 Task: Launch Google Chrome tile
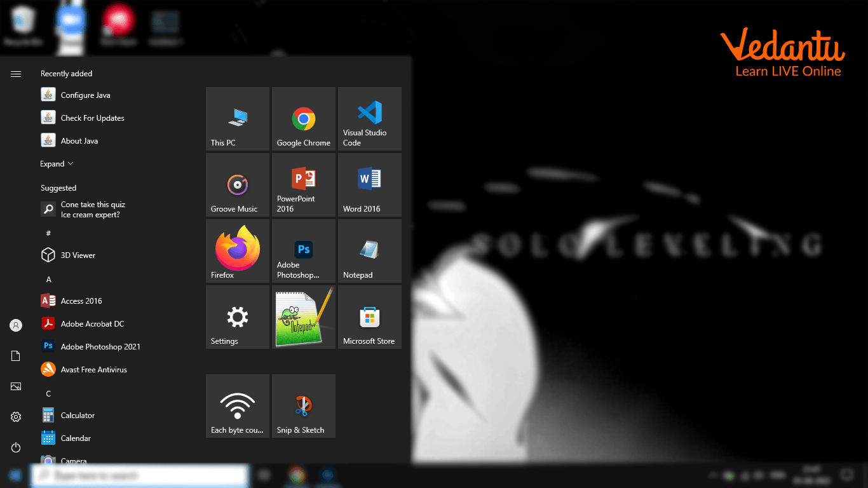pyautogui.click(x=304, y=119)
